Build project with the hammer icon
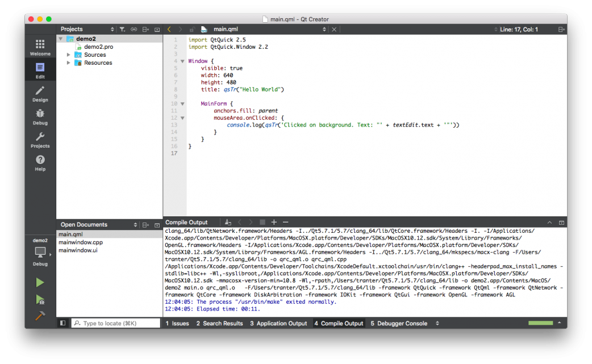Image resolution: width=592 pixels, height=364 pixels. click(x=40, y=316)
